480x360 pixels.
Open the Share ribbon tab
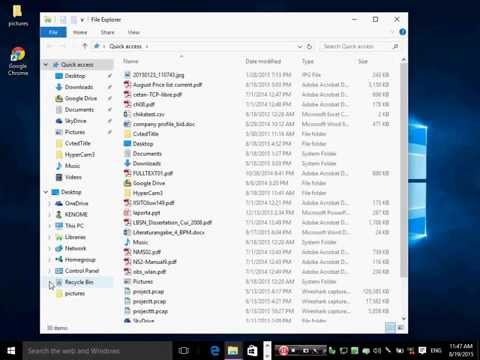(x=107, y=32)
